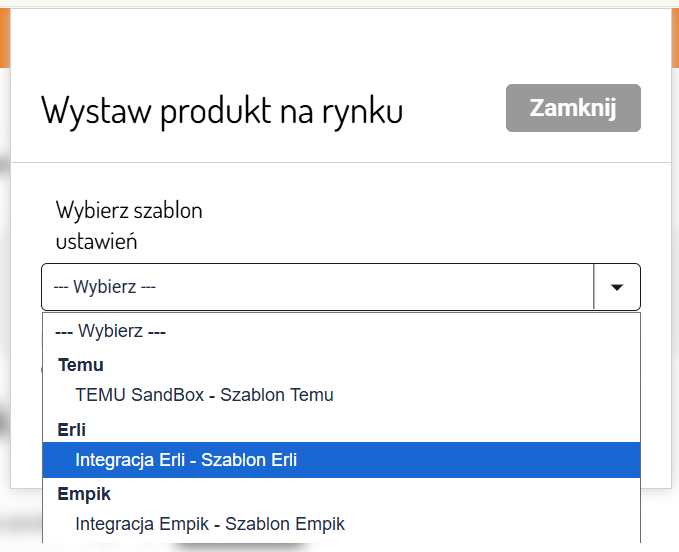Click the 'Wybierz szablon ustawień' field label

[x=129, y=226]
